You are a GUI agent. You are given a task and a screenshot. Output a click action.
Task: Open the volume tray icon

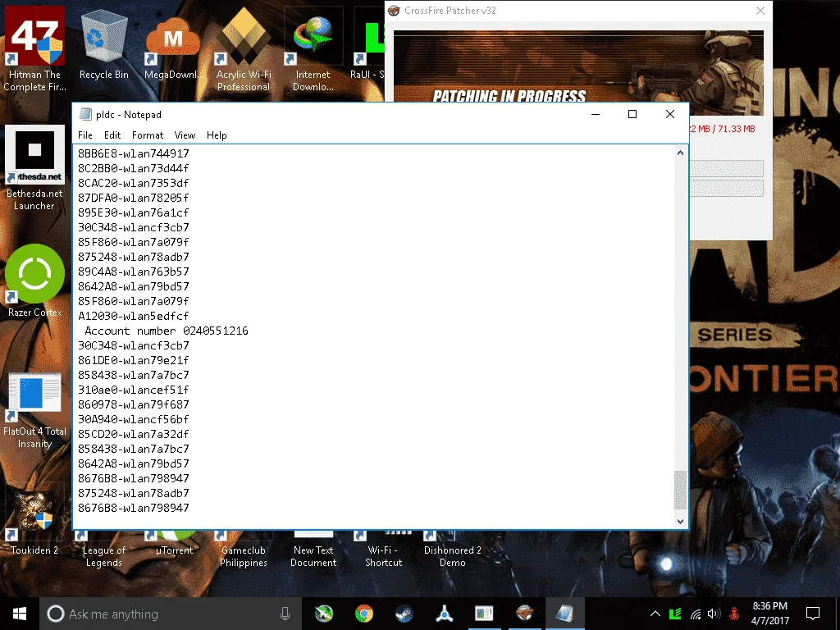(x=714, y=614)
